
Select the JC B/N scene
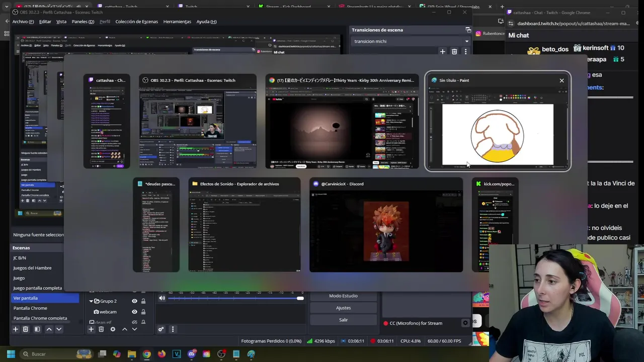pos(45,258)
